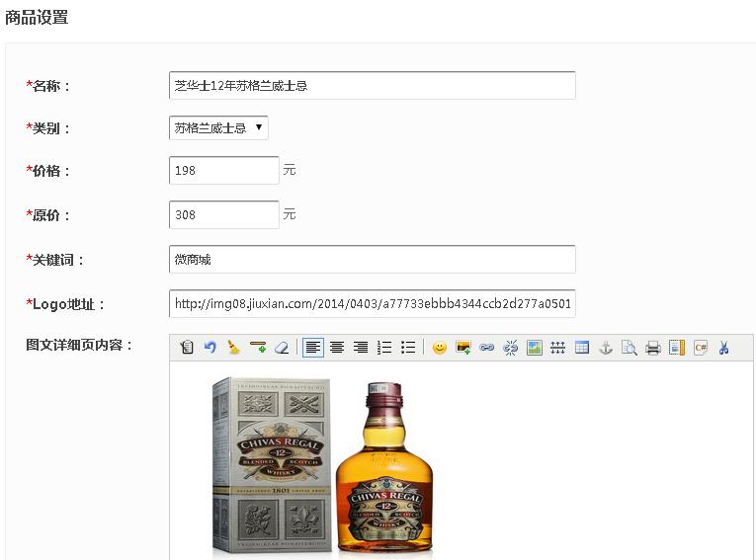Open the 类别 category dropdown

coord(218,127)
